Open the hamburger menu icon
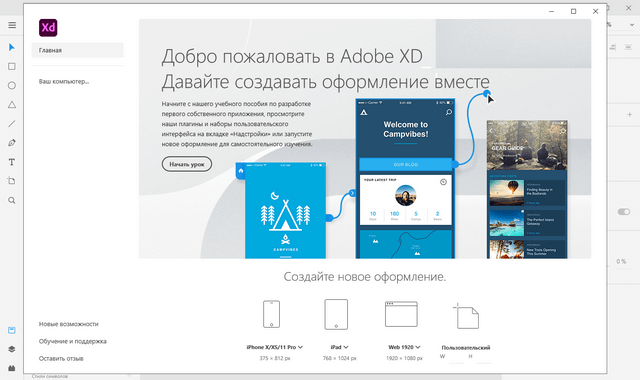 12,25
